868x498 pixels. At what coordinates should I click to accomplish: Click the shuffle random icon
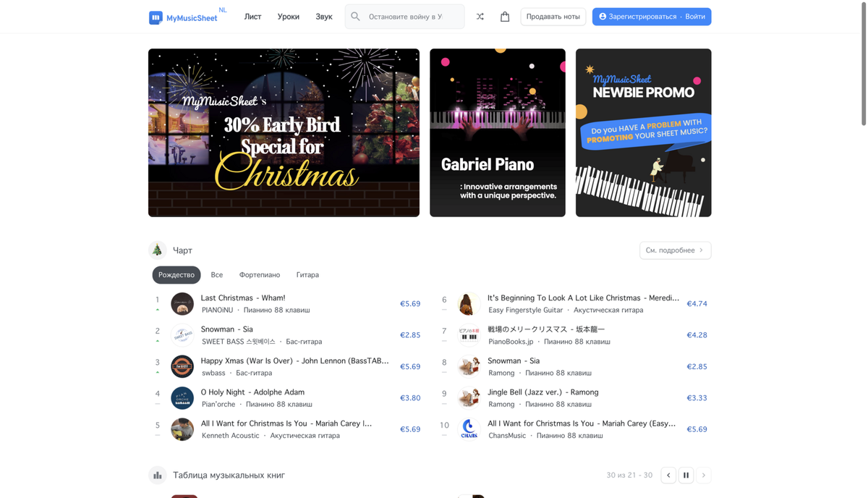pos(480,17)
